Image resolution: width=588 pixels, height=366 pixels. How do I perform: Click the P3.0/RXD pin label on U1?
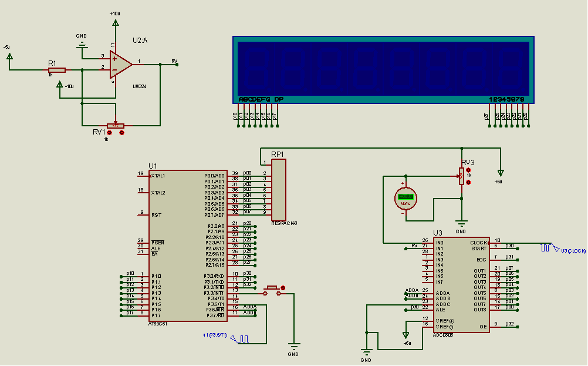click(x=214, y=276)
